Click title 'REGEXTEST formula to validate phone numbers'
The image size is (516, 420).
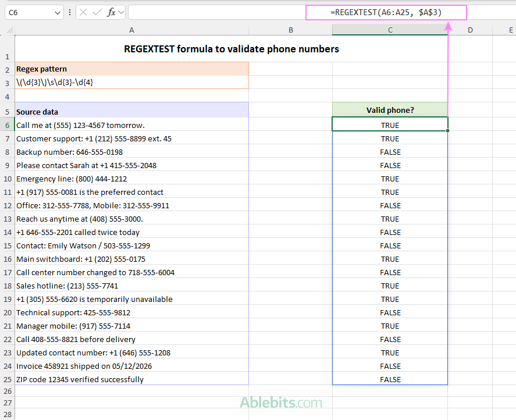coord(232,49)
